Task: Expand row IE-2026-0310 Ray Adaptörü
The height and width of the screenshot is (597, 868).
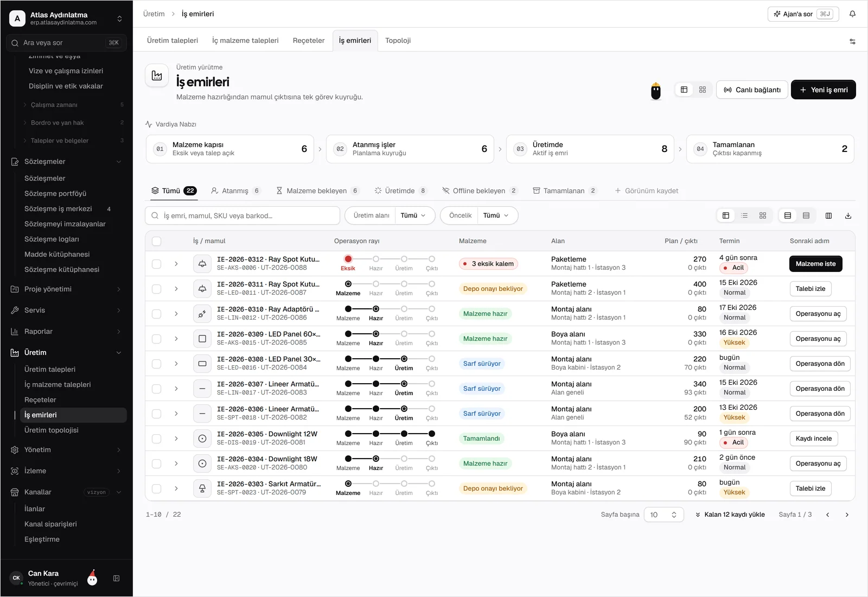Action: pos(176,314)
